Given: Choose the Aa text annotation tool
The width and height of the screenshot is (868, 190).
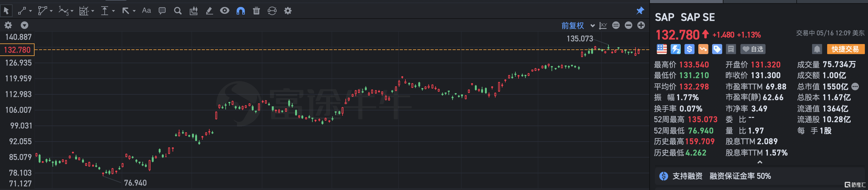Looking at the screenshot, I should point(146,10).
